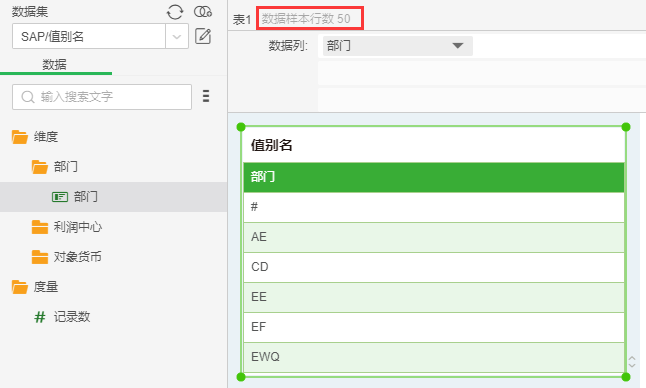Screen dimensions: 646x388
Task: Select the 记录数 measure
Action: click(72, 317)
